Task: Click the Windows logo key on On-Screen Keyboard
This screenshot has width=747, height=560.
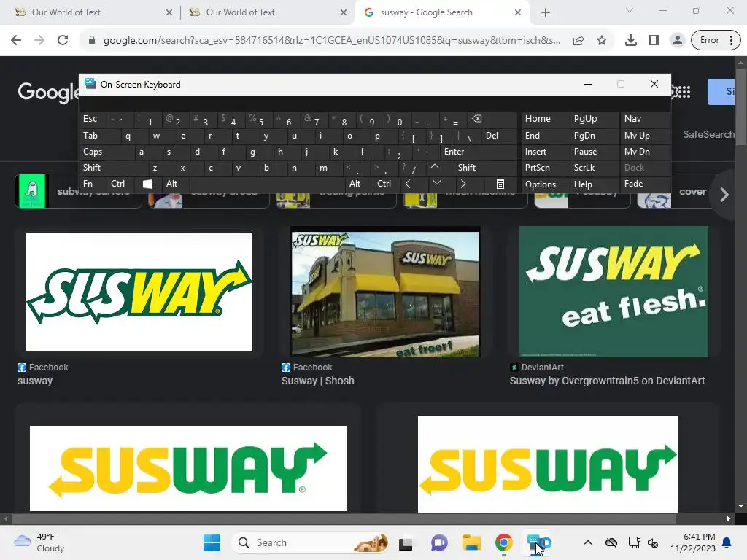Action: point(147,184)
